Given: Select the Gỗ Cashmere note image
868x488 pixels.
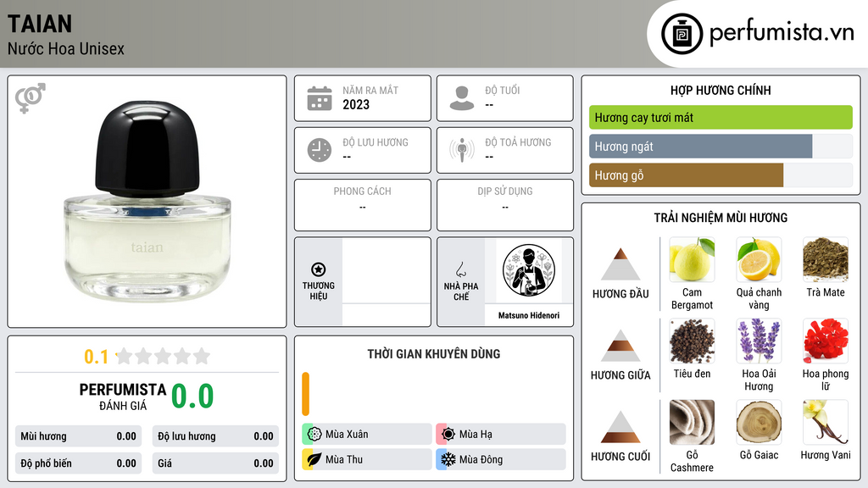Looking at the screenshot, I should click(x=692, y=423).
